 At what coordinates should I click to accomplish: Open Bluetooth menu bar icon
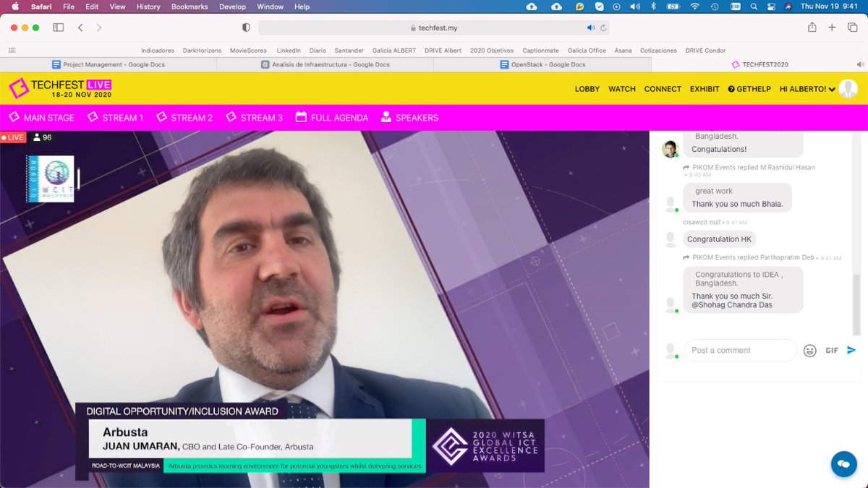coord(653,7)
